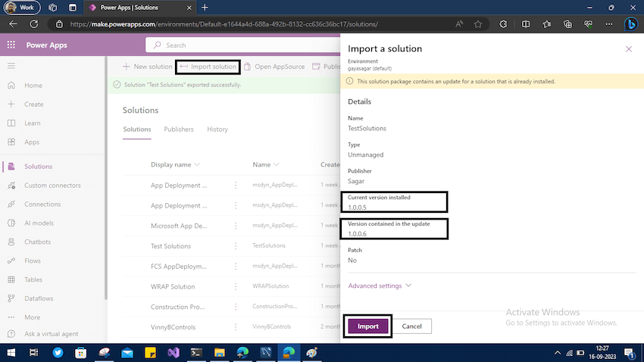Open browser Collections icon
644x362 pixels.
[567, 24]
